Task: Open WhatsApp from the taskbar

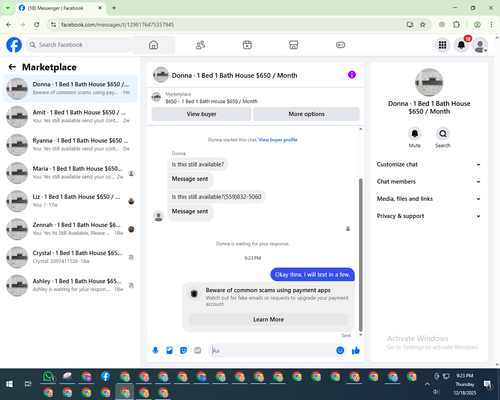Action: pos(48,377)
